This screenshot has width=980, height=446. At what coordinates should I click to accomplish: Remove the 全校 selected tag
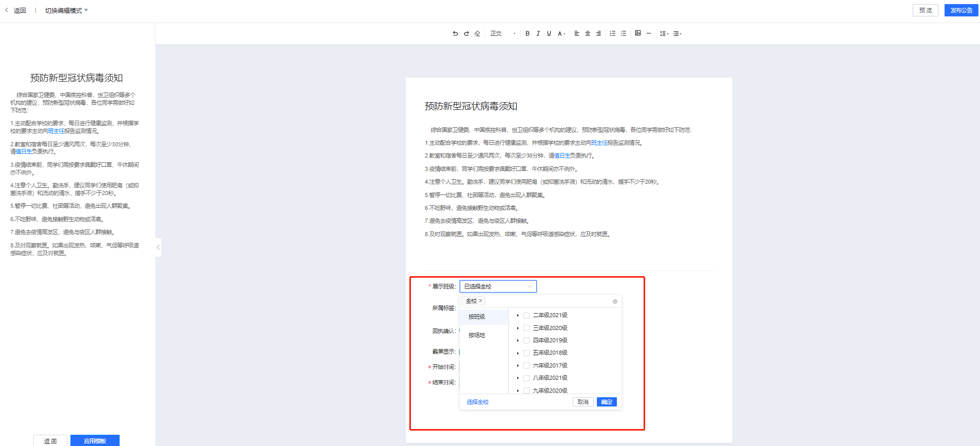point(481,301)
